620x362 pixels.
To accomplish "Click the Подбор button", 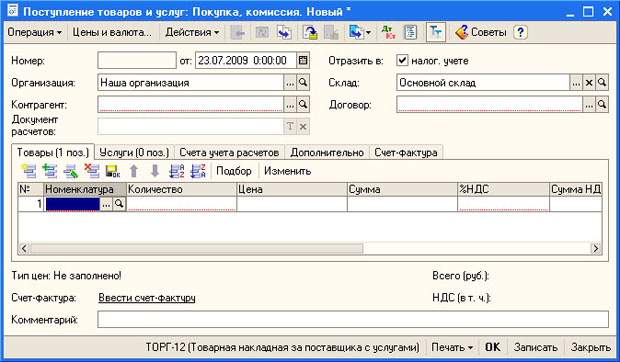I will (x=234, y=171).
